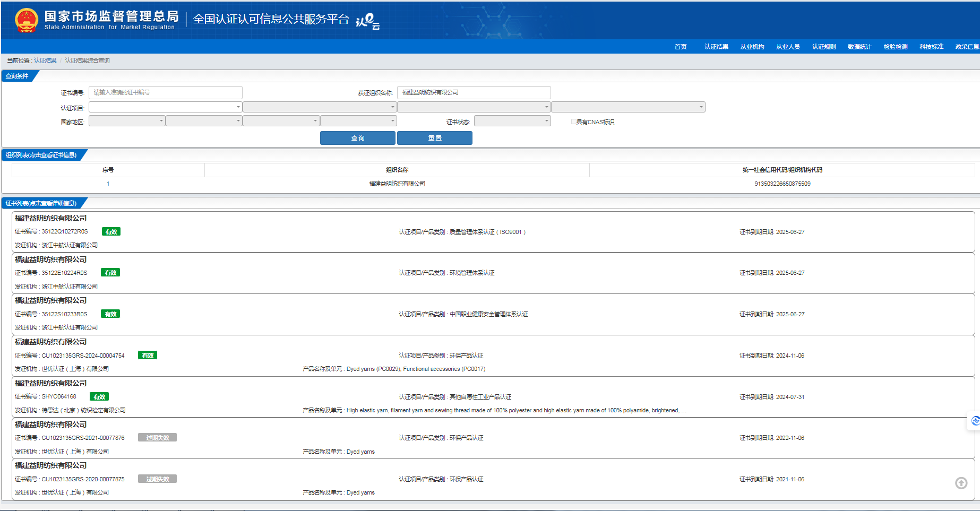This screenshot has height=511, width=980.
Task: Click expiry date 2021-11-06
Action: (x=790, y=479)
